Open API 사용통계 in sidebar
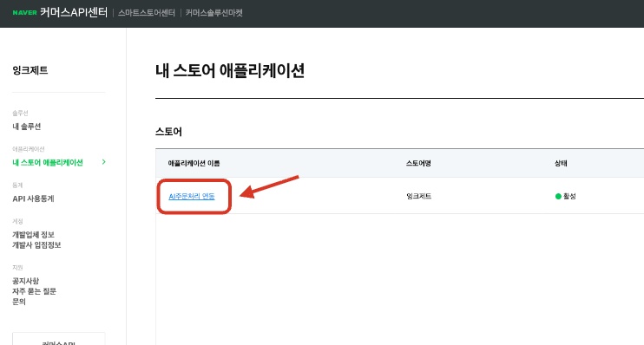 [33, 199]
